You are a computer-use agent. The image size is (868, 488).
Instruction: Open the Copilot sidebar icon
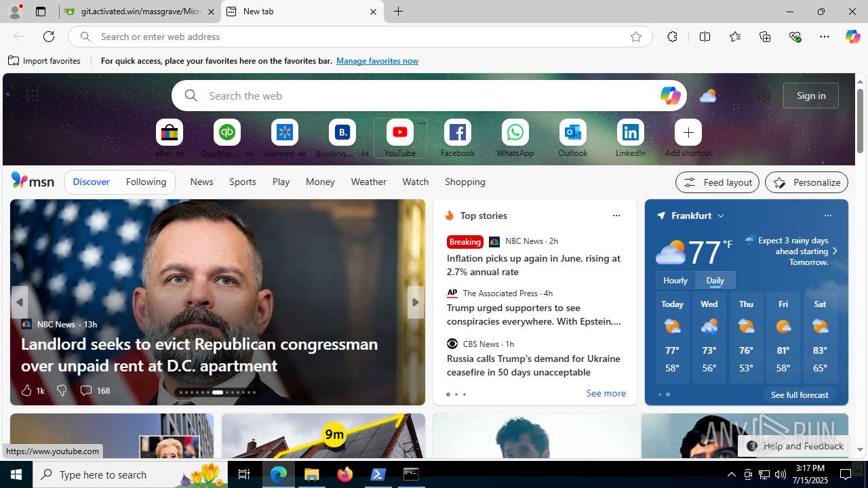click(x=852, y=37)
